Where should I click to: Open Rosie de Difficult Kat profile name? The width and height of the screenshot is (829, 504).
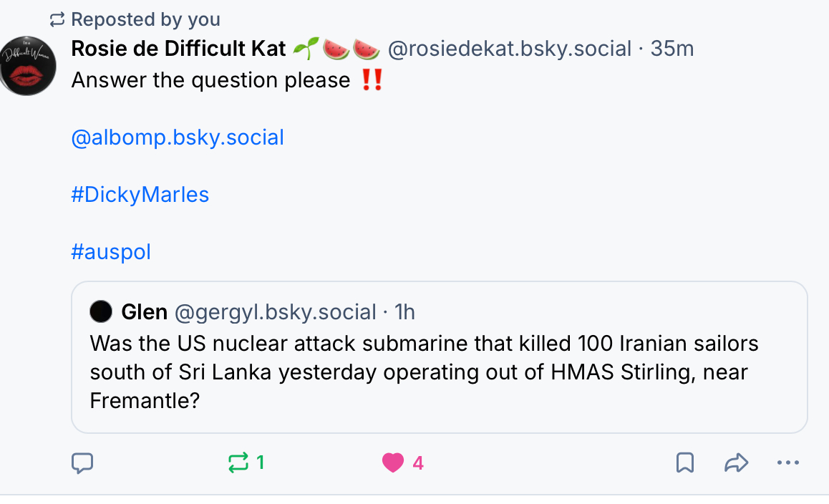click(x=179, y=49)
